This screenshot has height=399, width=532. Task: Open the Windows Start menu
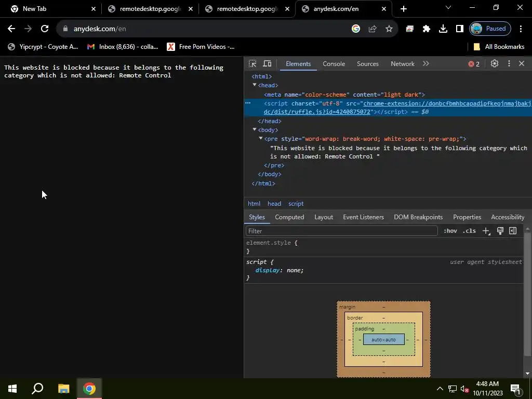(12, 389)
